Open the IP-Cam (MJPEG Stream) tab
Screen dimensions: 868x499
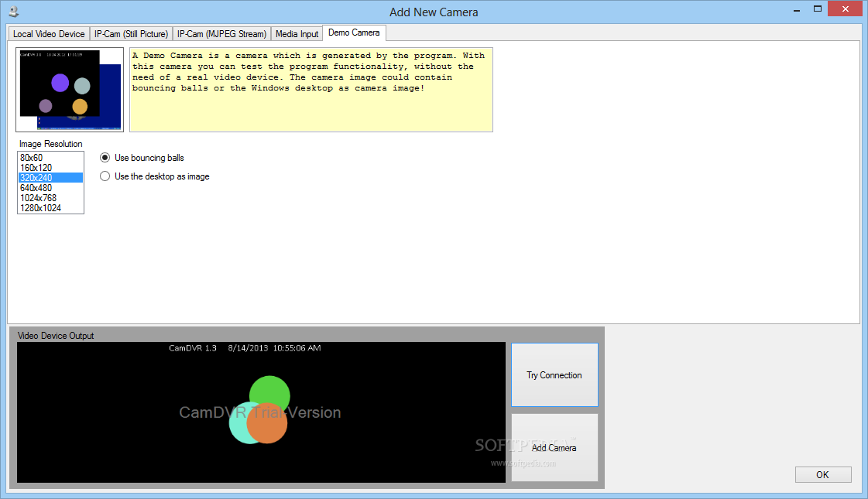pos(222,34)
